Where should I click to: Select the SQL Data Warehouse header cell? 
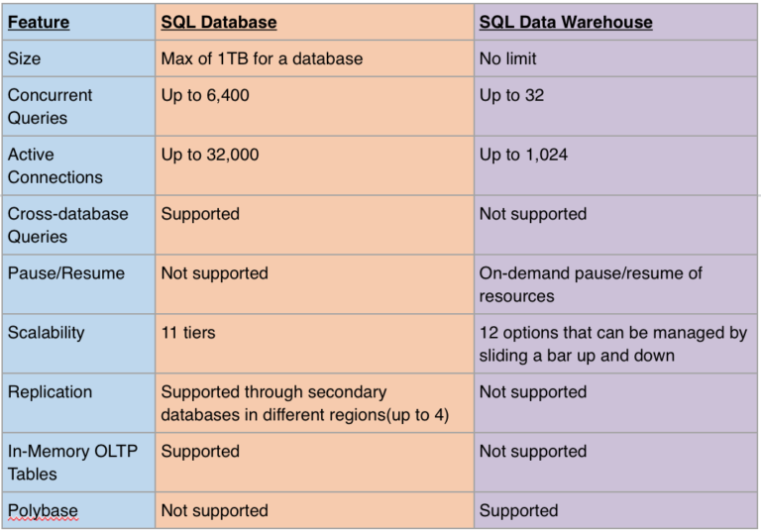[x=615, y=22]
